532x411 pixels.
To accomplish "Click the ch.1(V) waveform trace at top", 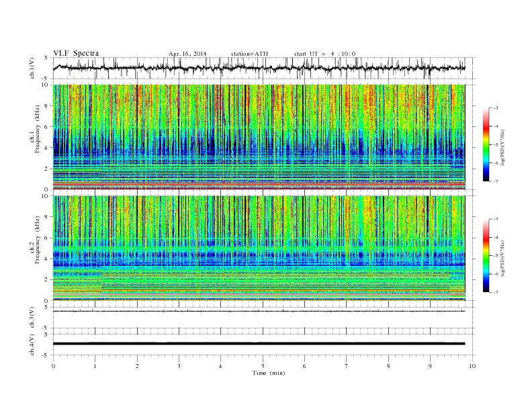I will click(x=259, y=68).
